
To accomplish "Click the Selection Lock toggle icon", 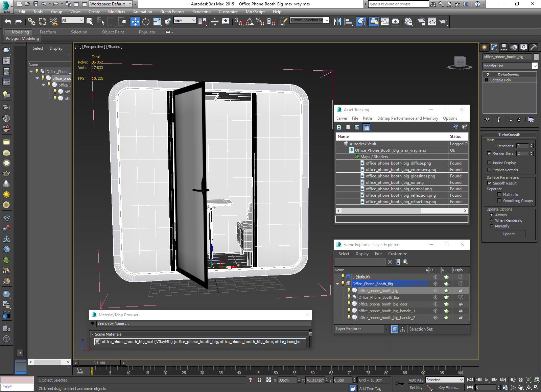I will coord(259,380).
